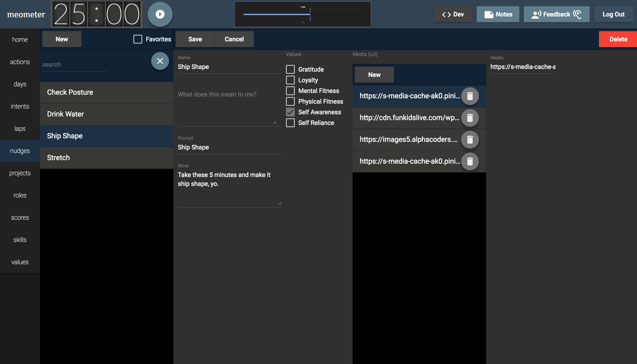Viewport: 637px width, 364px height.
Task: Trash the first pinimg media URL
Action: pos(470,96)
